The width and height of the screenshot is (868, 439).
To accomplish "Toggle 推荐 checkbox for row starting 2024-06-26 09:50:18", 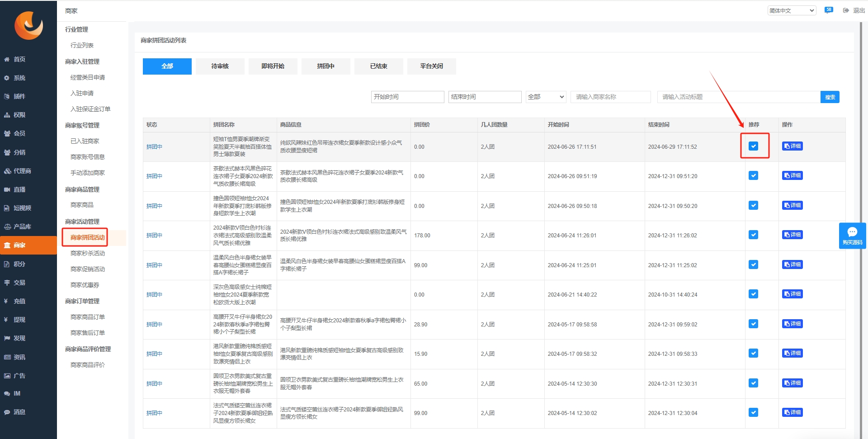I will [x=753, y=205].
